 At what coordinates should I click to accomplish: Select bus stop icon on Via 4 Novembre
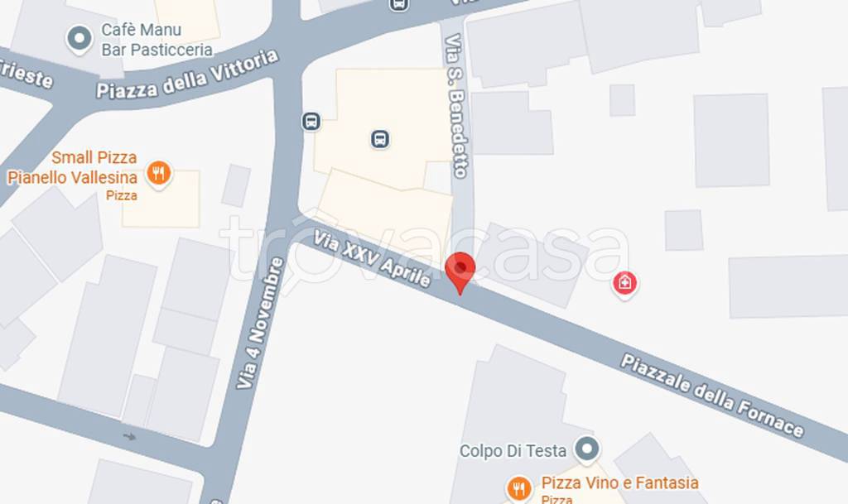click(x=311, y=121)
